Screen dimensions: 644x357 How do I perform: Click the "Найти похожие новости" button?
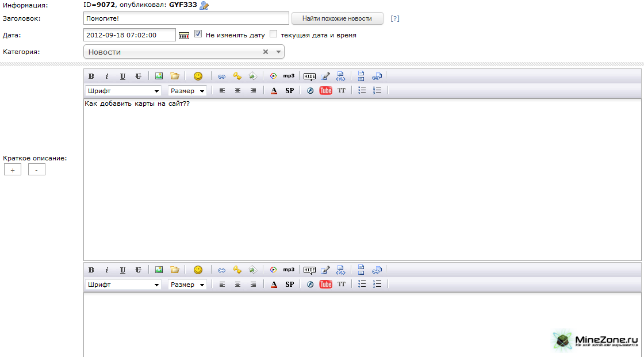(338, 18)
